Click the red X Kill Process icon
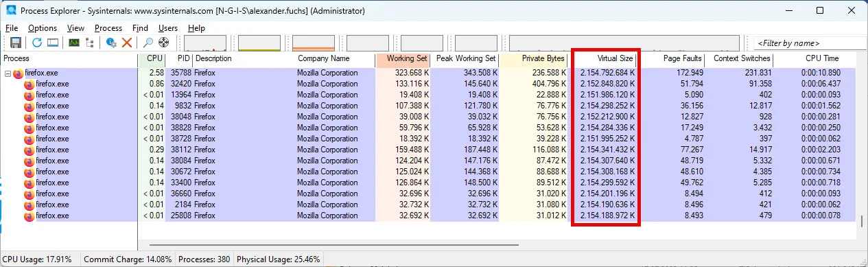 click(126, 43)
